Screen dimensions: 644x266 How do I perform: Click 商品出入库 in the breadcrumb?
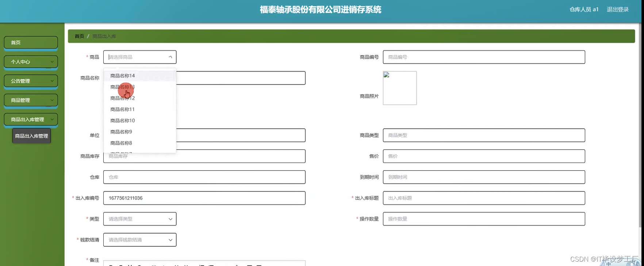[x=104, y=36]
